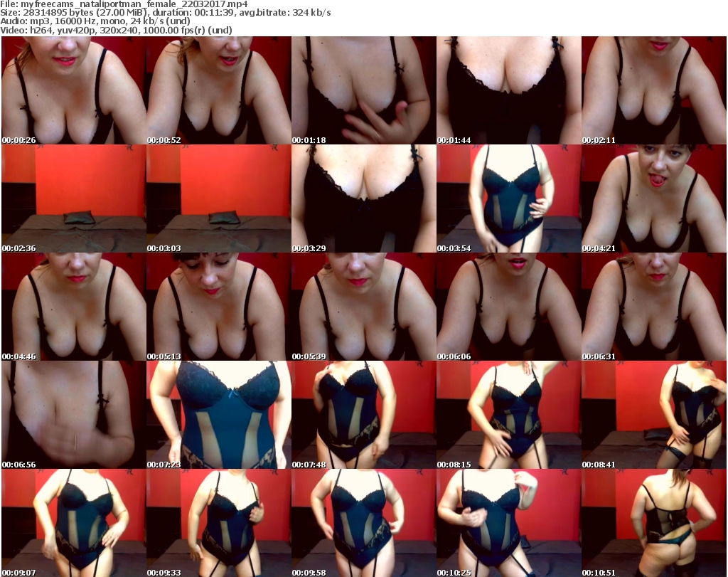Choose the thumbnail stamped 00:02:11
728x577 pixels.
coord(654,90)
